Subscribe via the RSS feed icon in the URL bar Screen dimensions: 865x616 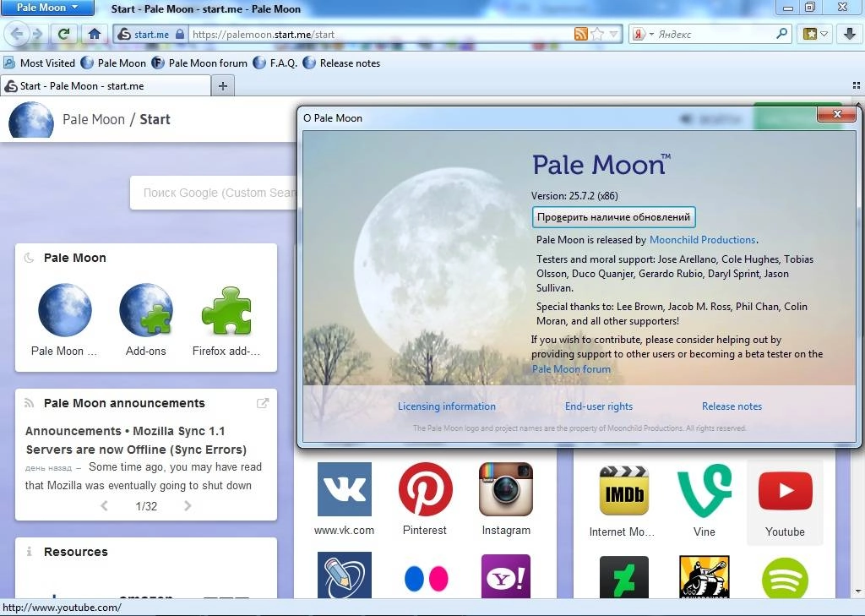(x=581, y=34)
